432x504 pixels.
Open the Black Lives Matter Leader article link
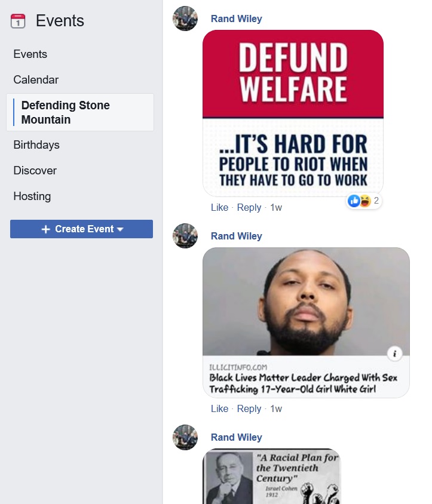[304, 383]
